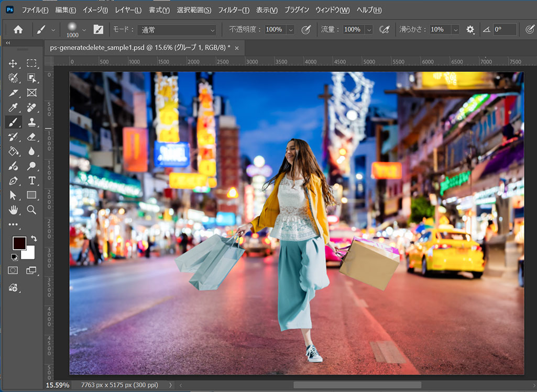Click the foreground color swatch

[19, 243]
